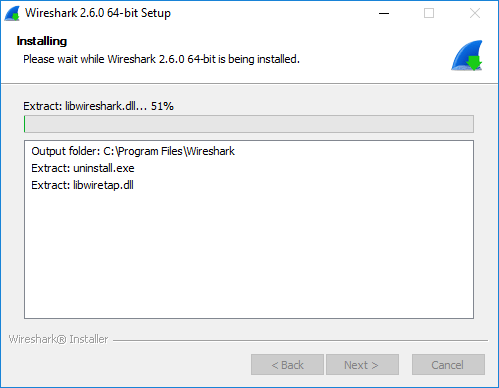Click the Wireshark® Installer branding label

pos(58,339)
